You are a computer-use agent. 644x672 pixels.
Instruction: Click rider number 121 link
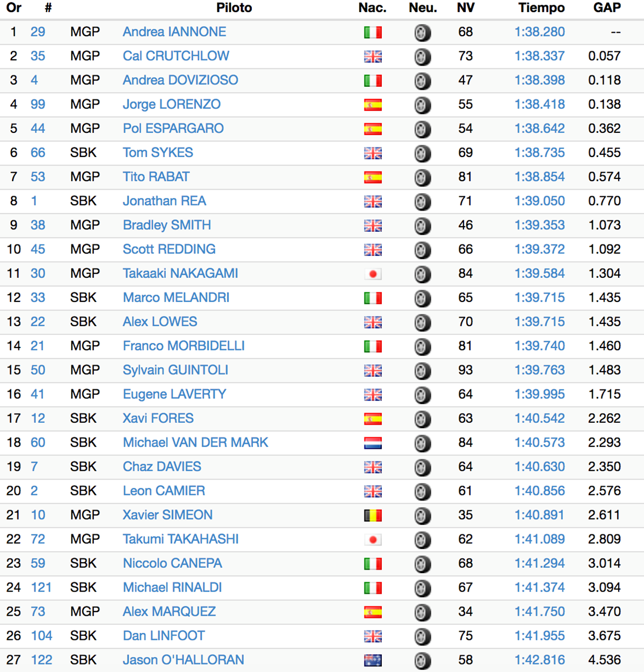point(41,587)
